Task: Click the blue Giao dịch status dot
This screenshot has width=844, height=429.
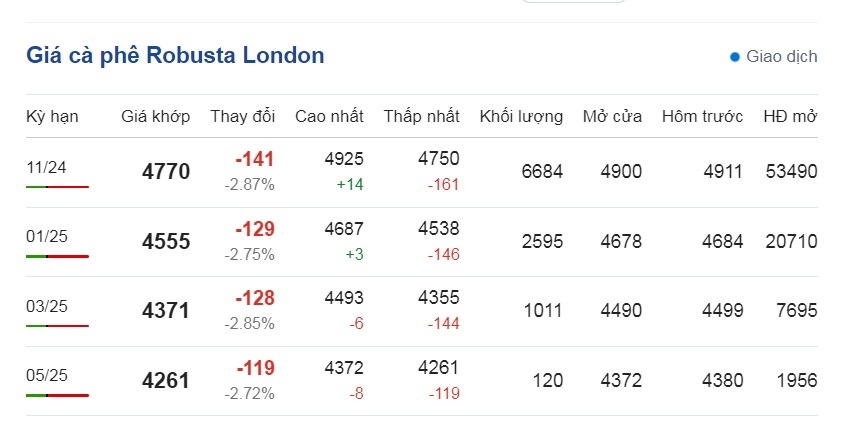Action: [735, 57]
